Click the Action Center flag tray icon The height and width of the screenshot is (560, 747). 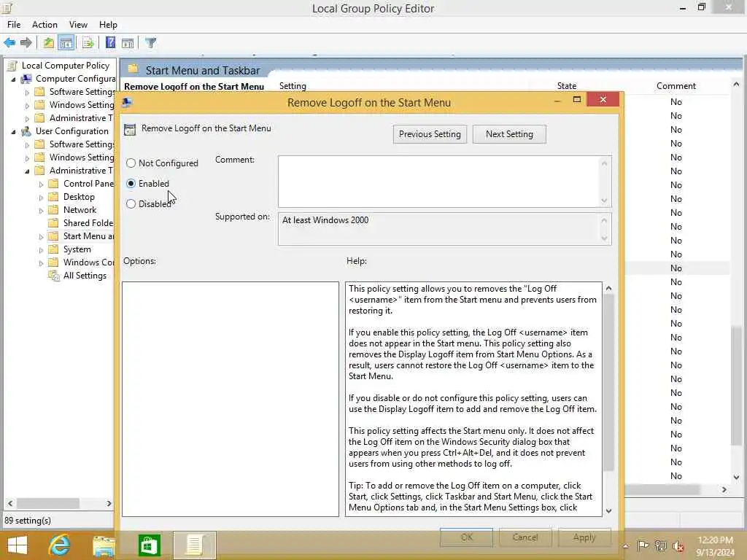(x=643, y=545)
